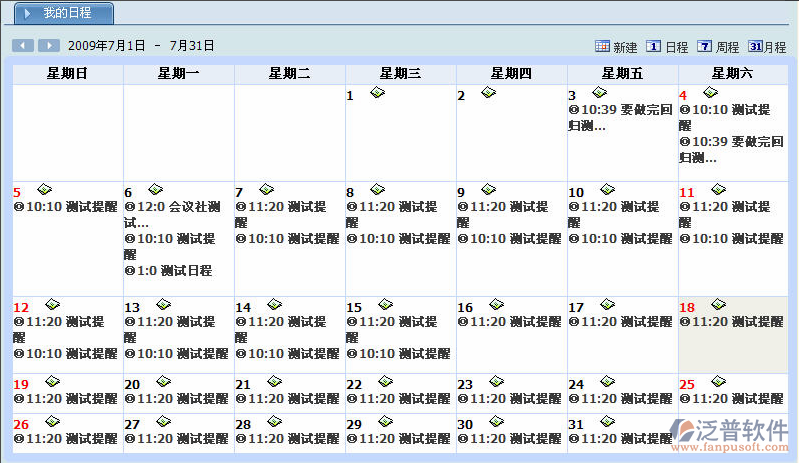799x463 pixels.
Task: Switch to 周程 week view
Action: click(x=718, y=47)
